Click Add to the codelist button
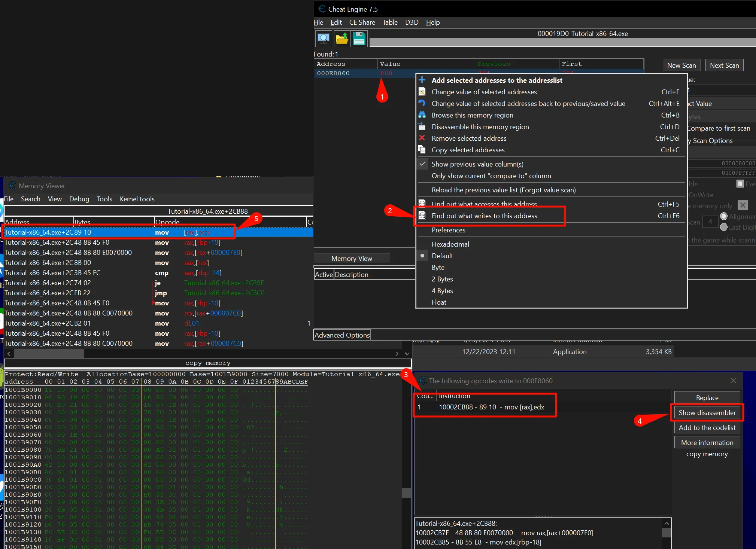756x549 pixels. click(x=707, y=427)
